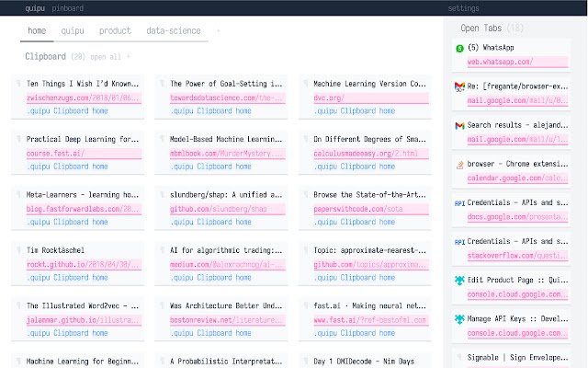
Task: Click the plus icon to add a new board tab
Action: (219, 30)
